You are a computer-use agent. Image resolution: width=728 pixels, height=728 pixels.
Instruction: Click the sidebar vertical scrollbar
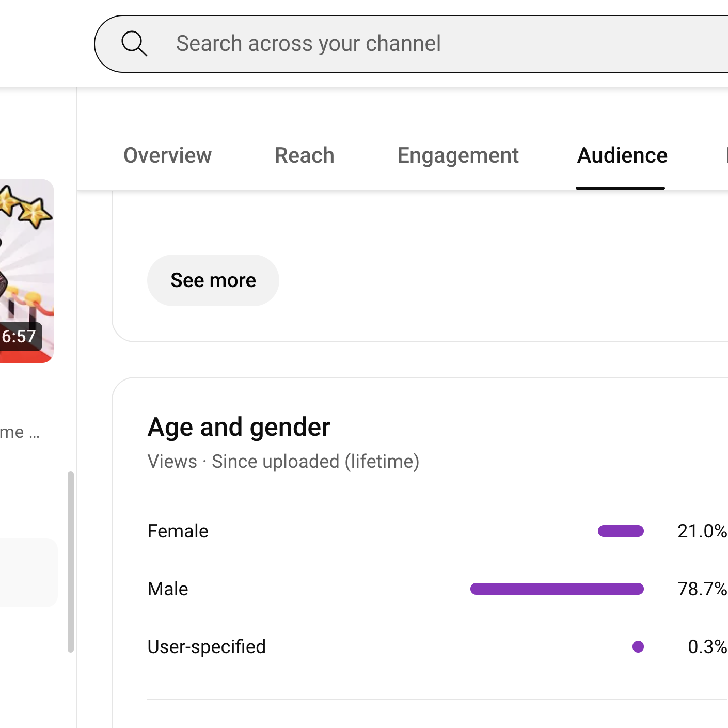[71, 562]
